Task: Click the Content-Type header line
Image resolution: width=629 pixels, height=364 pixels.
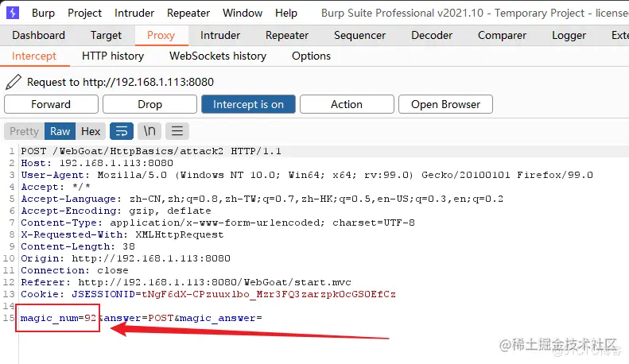Action: click(218, 223)
